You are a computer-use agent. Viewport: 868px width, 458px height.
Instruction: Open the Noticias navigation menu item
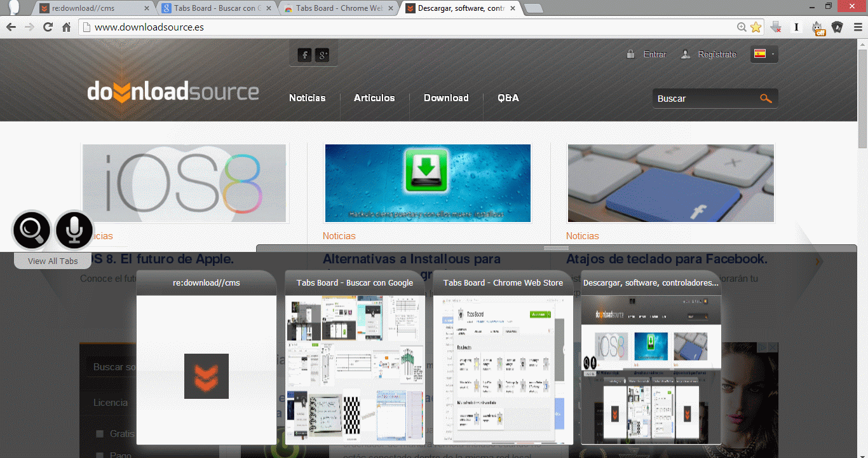point(307,98)
